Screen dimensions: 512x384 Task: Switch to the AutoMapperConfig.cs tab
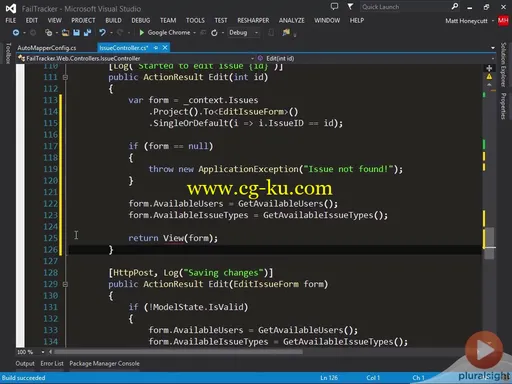tap(47, 48)
